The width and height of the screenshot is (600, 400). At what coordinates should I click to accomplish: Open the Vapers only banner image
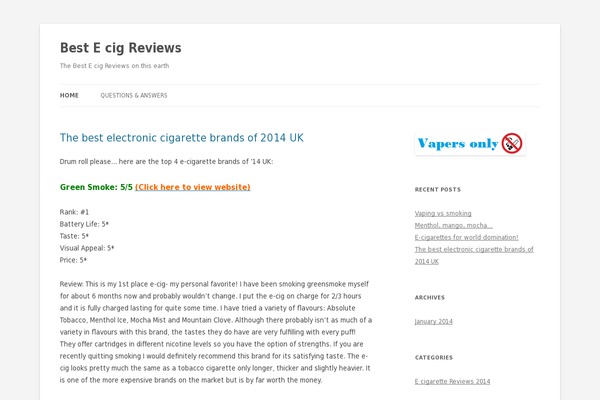tap(470, 143)
